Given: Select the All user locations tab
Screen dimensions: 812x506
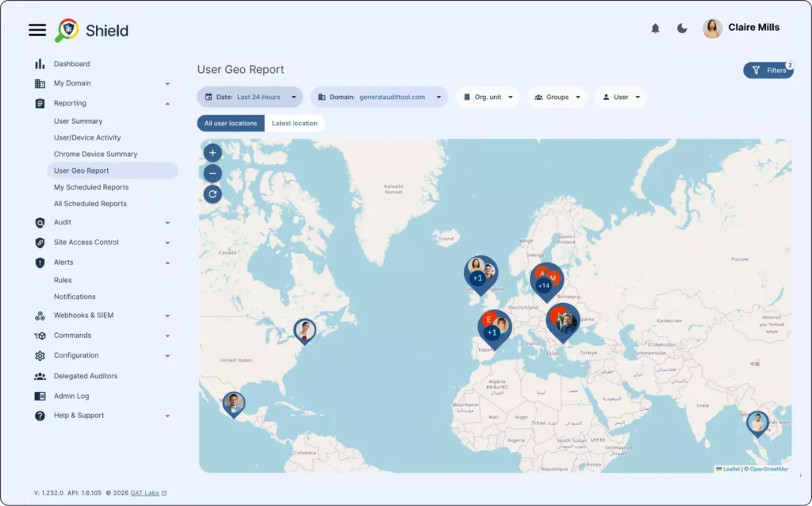Looking at the screenshot, I should [230, 123].
